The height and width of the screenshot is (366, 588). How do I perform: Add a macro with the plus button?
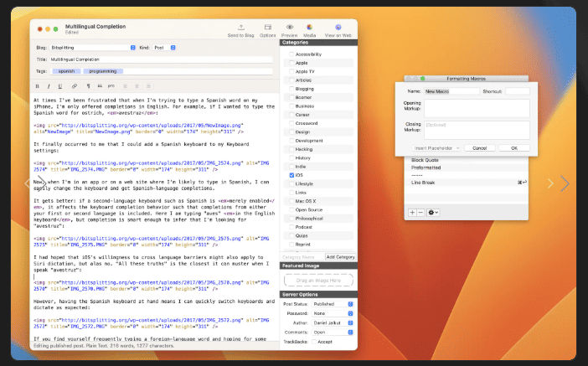click(x=412, y=213)
